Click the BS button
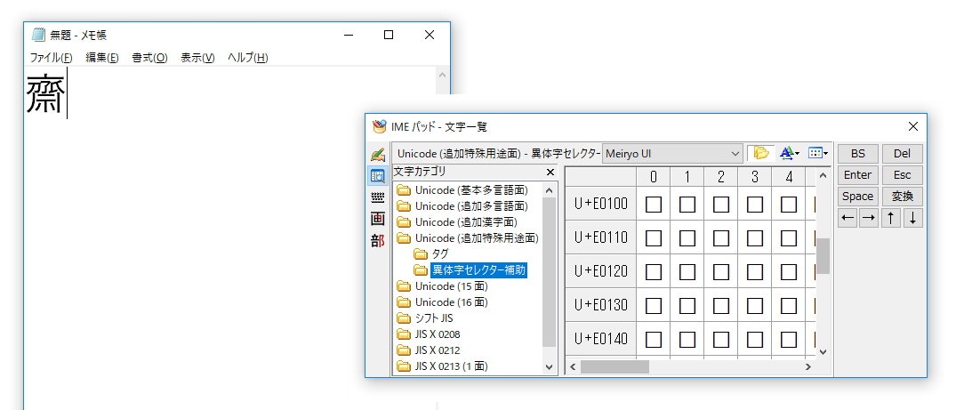 click(x=857, y=154)
